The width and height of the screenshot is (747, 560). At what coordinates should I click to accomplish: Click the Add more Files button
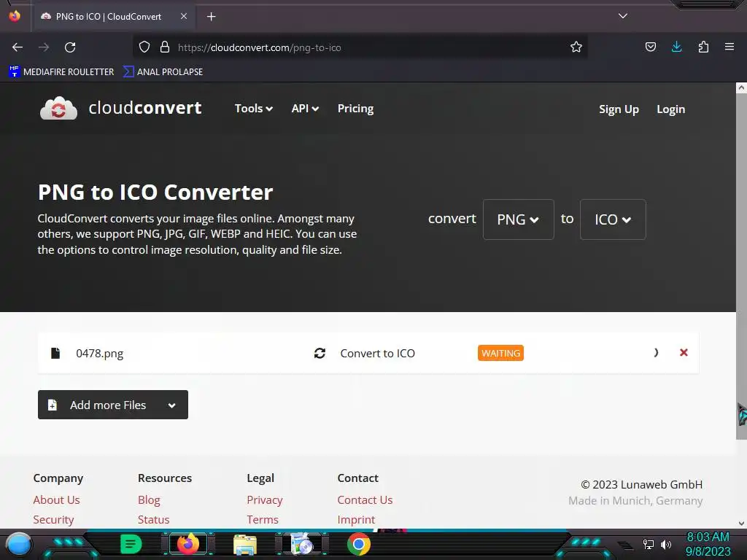pyautogui.click(x=113, y=405)
